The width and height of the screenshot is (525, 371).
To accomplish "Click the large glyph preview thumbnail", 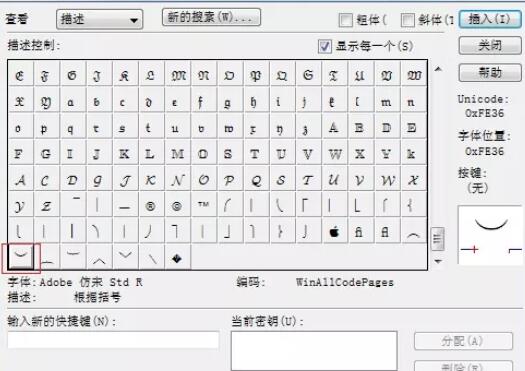I will point(491,236).
